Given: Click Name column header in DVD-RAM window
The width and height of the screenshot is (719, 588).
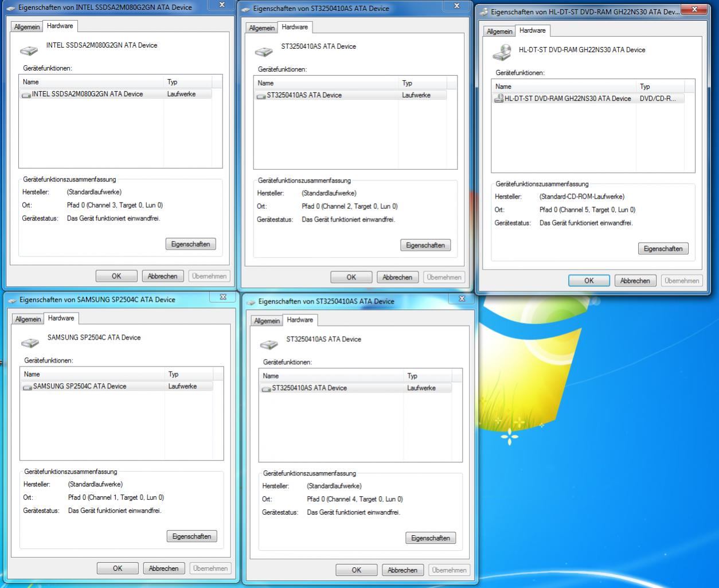Looking at the screenshot, I should [x=564, y=87].
